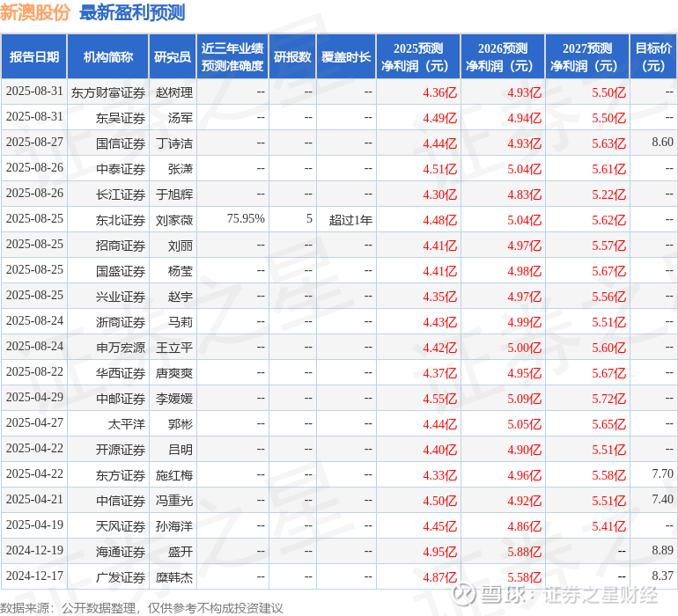This screenshot has height=616, width=678.
Task: Click analyst name 于旭辉
Action: click(x=174, y=194)
